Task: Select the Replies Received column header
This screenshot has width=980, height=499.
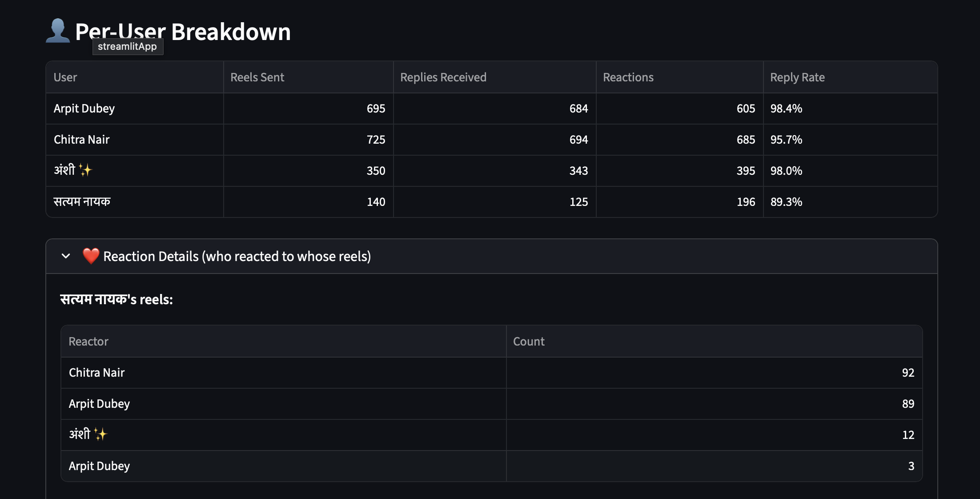Action: (x=442, y=77)
